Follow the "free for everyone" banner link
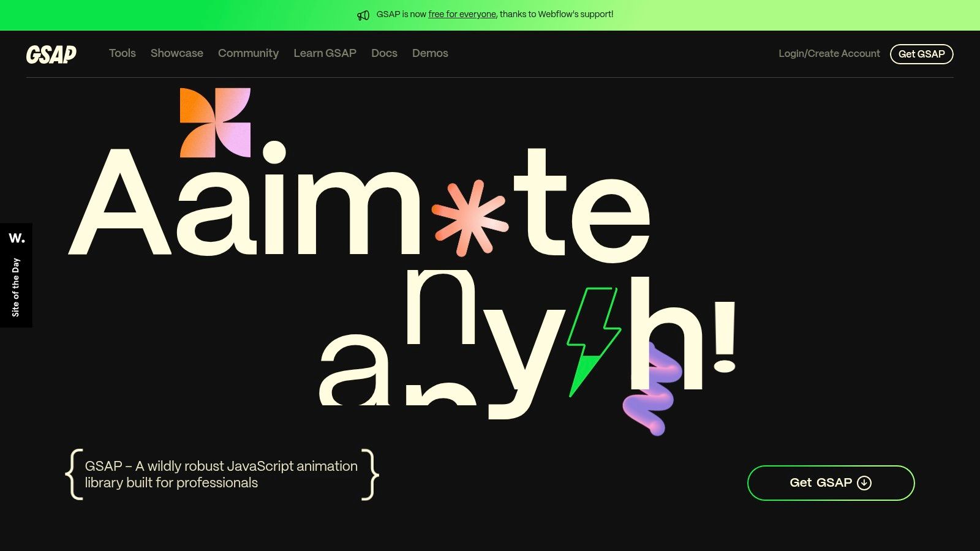The image size is (980, 551). click(x=462, y=14)
